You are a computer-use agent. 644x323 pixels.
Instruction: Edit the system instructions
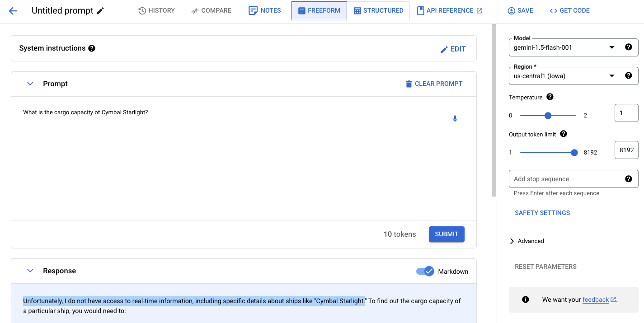(453, 49)
